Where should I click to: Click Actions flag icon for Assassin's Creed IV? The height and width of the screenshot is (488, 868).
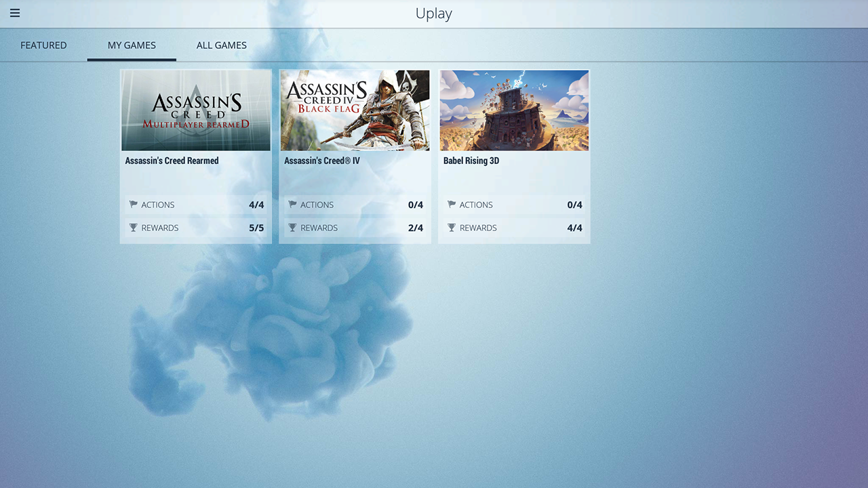click(x=292, y=205)
